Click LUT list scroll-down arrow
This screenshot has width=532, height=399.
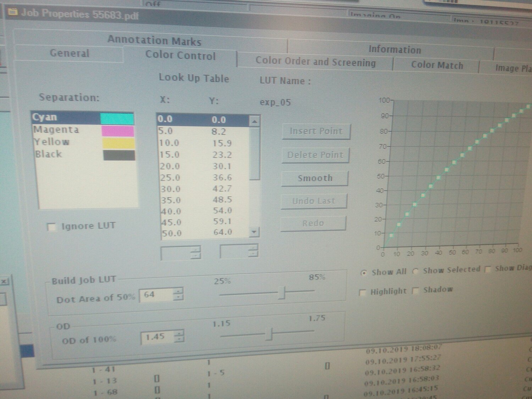pyautogui.click(x=254, y=232)
